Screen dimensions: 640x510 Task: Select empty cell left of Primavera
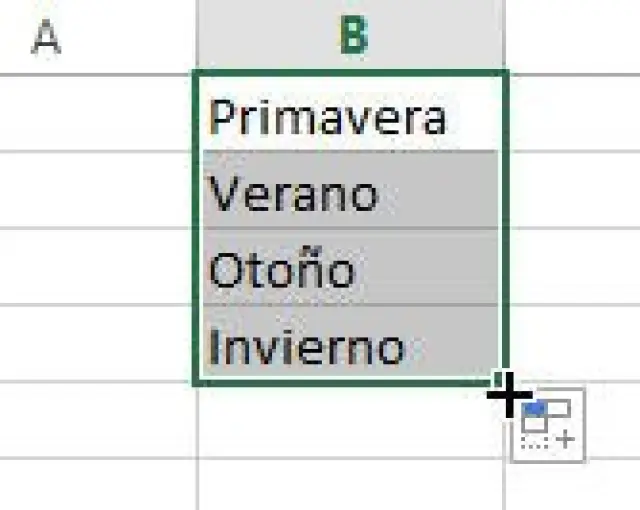tap(98, 115)
